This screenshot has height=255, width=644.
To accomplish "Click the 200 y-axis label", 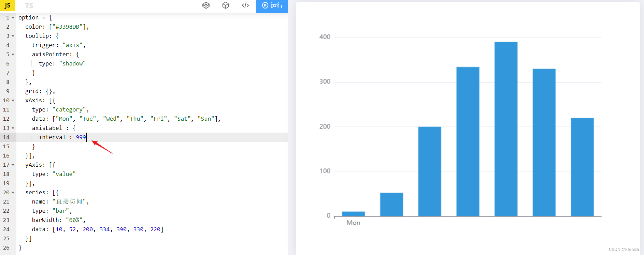I will (325, 126).
